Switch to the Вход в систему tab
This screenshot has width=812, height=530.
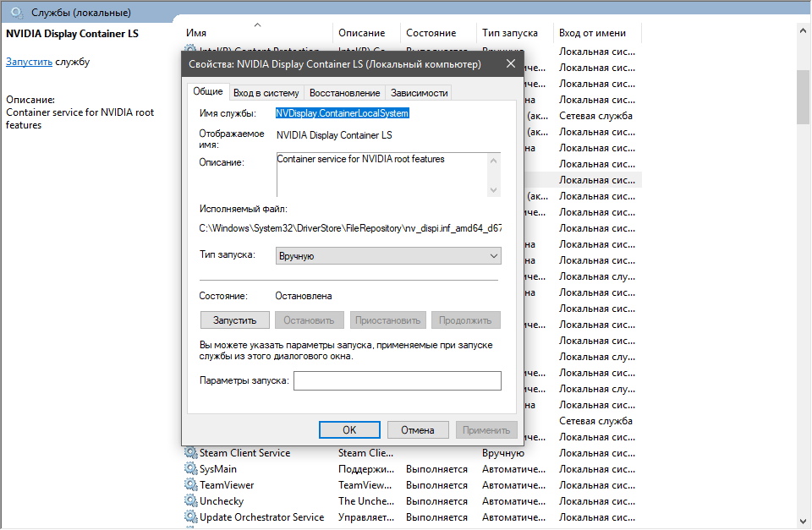266,93
